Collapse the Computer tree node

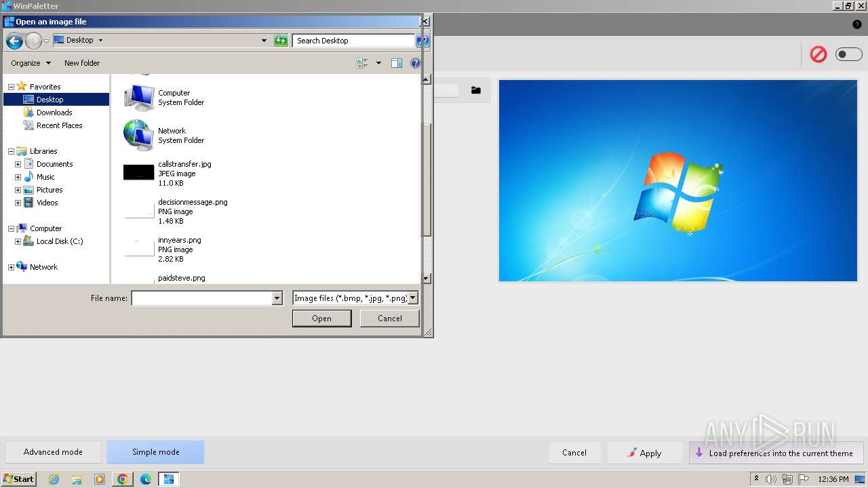pyautogui.click(x=11, y=228)
